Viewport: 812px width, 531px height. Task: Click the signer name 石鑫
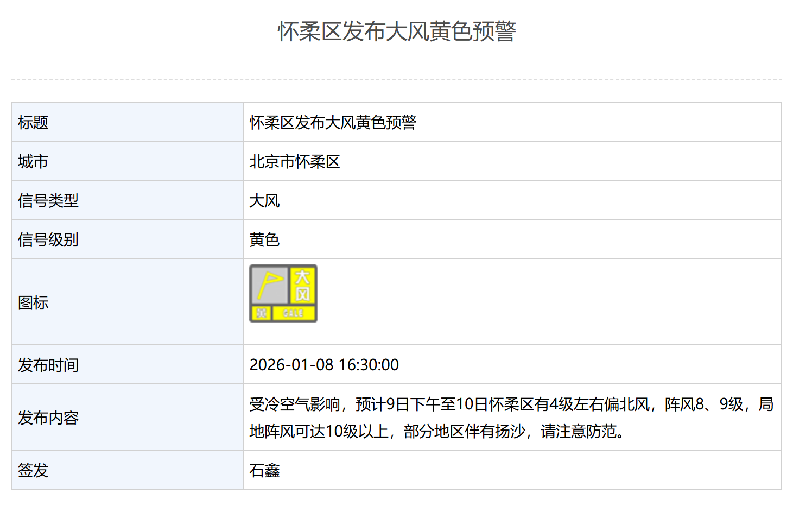point(264,471)
